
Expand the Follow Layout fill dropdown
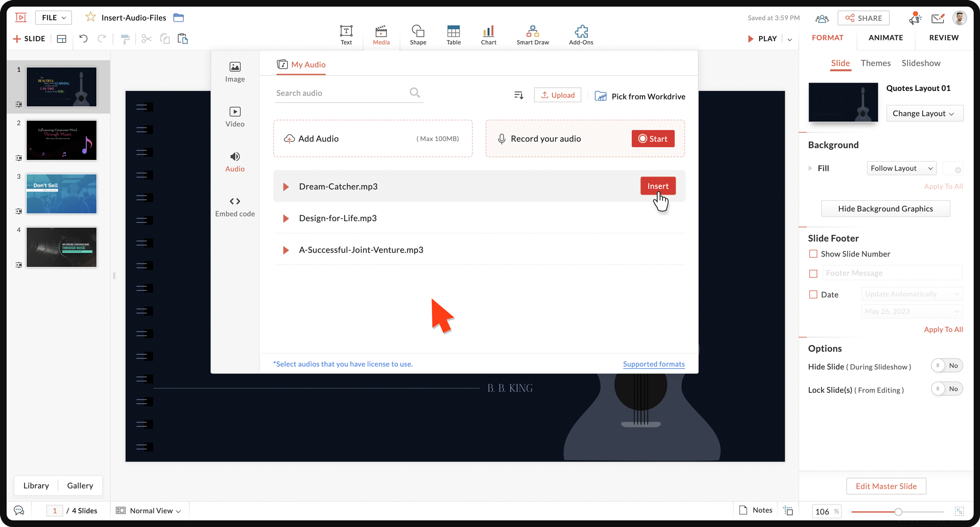click(x=901, y=168)
